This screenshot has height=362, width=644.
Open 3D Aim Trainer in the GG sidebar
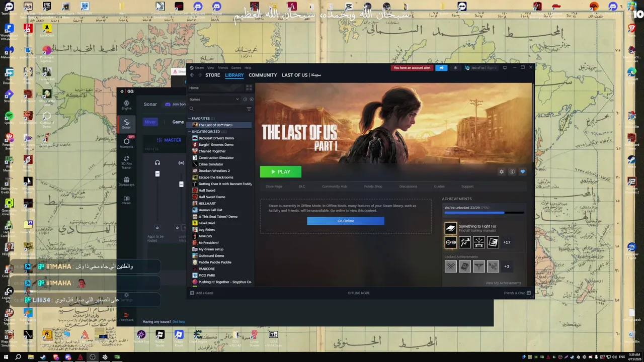click(126, 162)
